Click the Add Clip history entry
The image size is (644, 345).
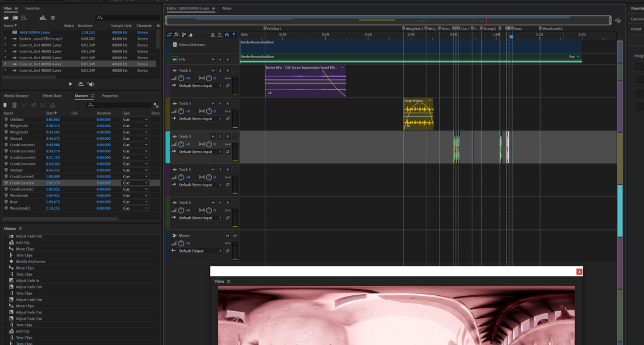point(22,242)
